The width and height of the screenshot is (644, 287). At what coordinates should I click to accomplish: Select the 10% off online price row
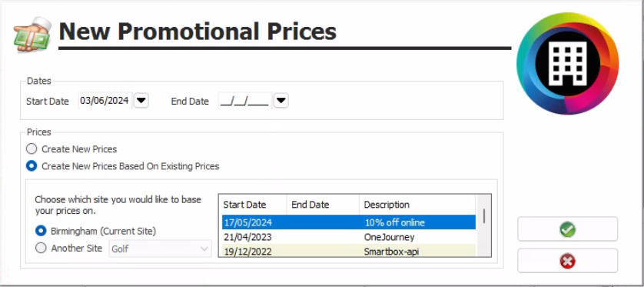(349, 222)
